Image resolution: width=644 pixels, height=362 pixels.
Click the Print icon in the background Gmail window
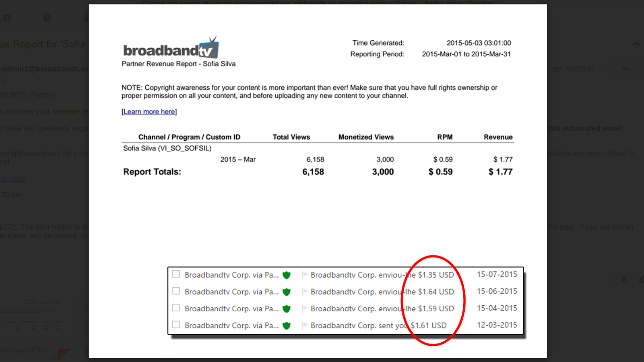coord(636,44)
